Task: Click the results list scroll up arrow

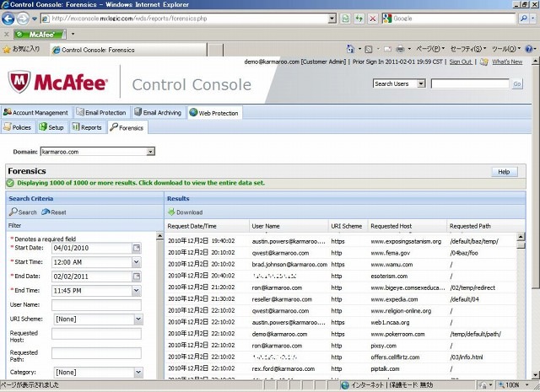Action: coord(521,237)
